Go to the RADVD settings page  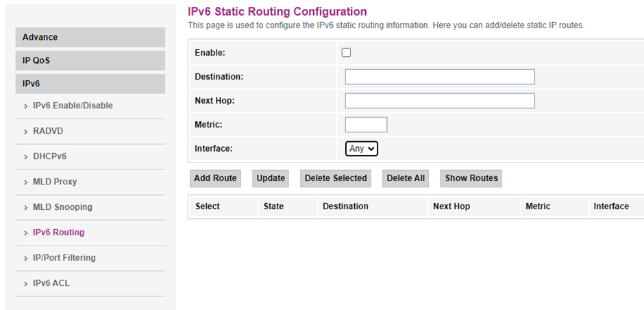pyautogui.click(x=48, y=131)
